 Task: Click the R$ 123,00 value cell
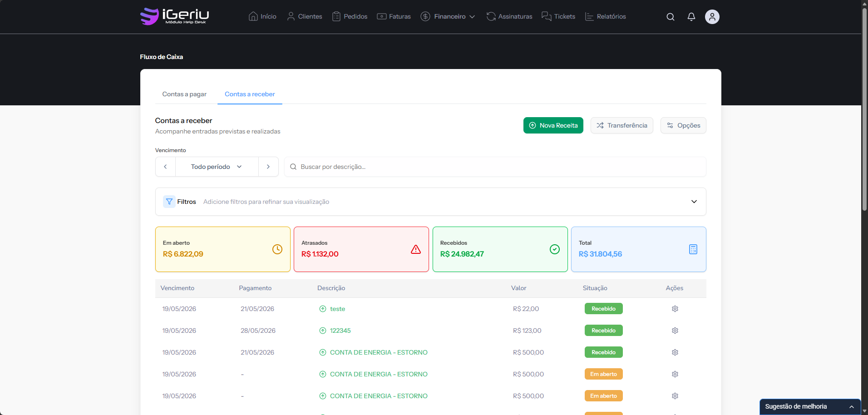click(527, 331)
